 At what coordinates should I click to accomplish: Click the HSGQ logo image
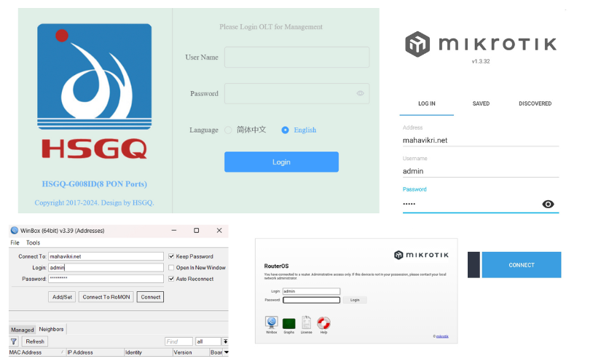(x=95, y=92)
